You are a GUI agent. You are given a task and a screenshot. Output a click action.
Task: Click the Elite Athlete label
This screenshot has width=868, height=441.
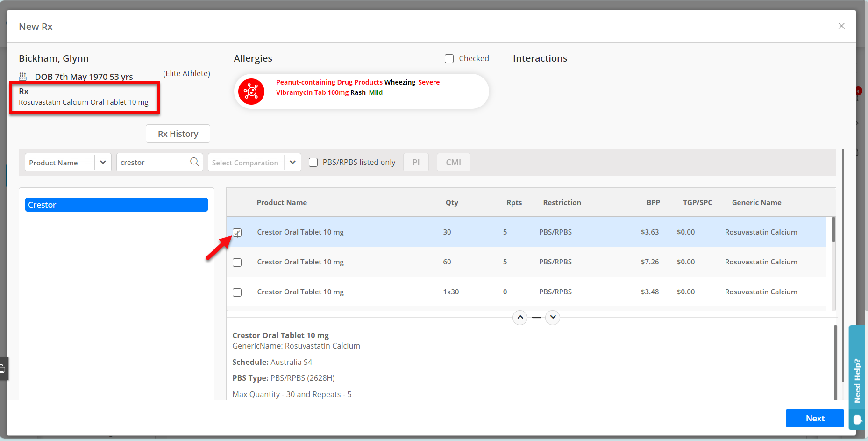[186, 73]
